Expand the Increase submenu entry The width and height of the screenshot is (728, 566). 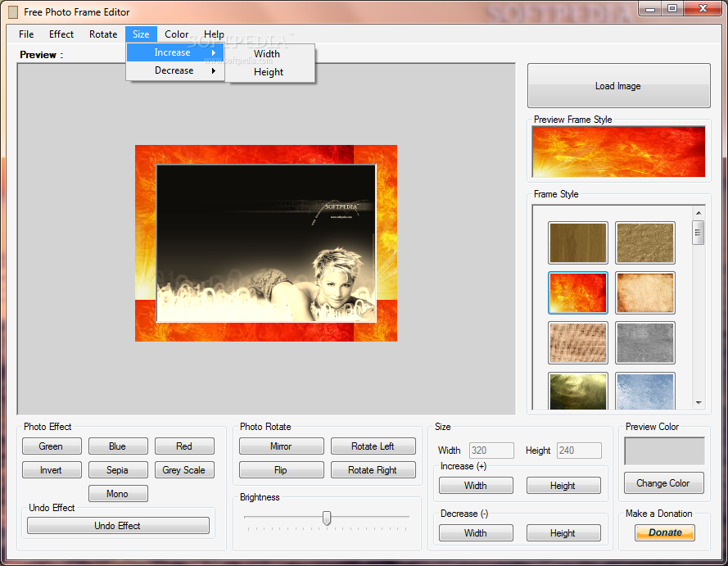pyautogui.click(x=175, y=52)
